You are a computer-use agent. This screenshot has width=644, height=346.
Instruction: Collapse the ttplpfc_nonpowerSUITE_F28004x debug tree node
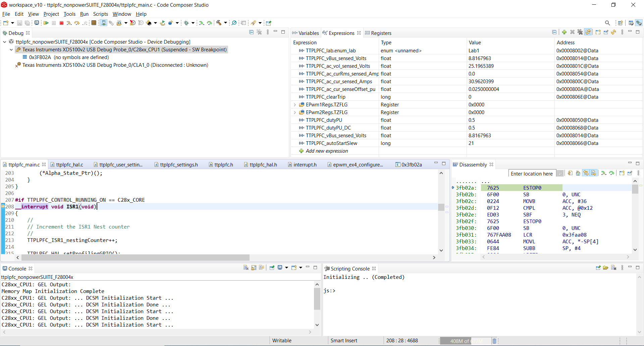[x=4, y=42]
